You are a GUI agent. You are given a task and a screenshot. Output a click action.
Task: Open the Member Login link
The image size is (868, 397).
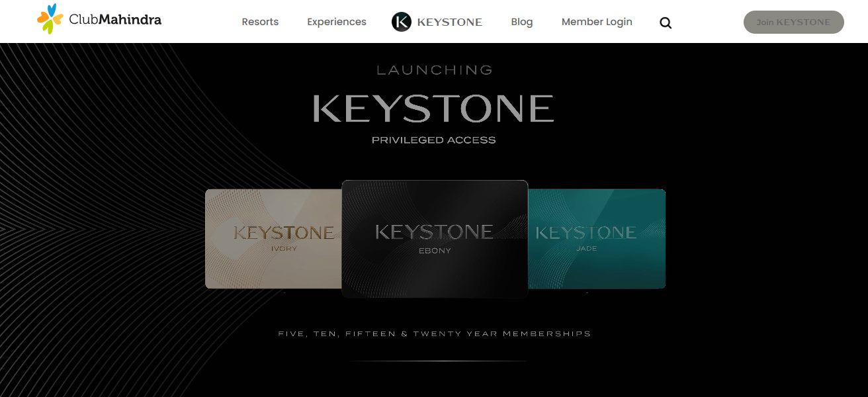[597, 22]
